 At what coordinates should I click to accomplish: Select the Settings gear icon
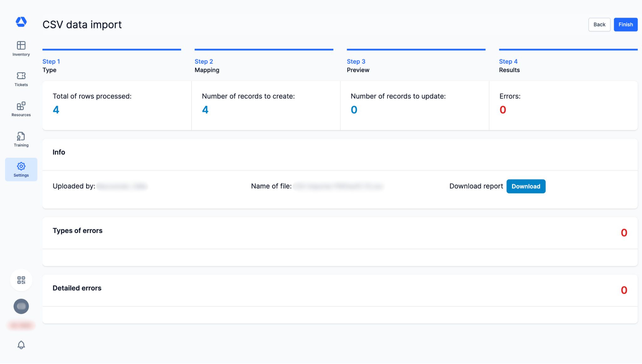[21, 166]
